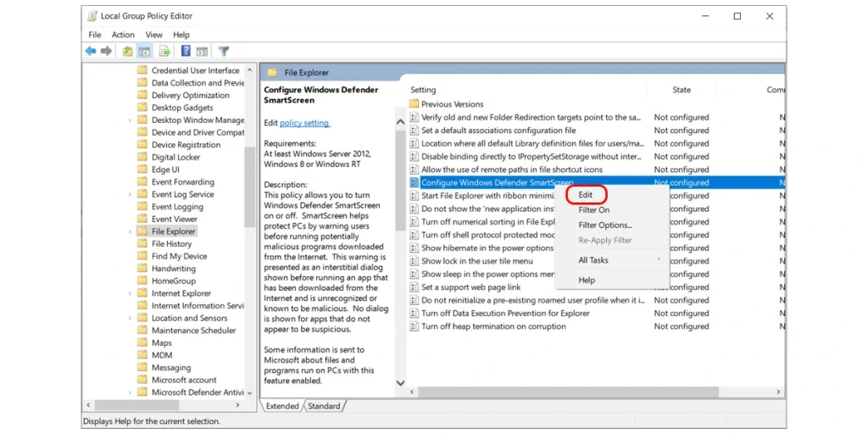Viewport: 868px width, 434px height.
Task: Click the folder icon beside Messaging
Action: click(142, 368)
